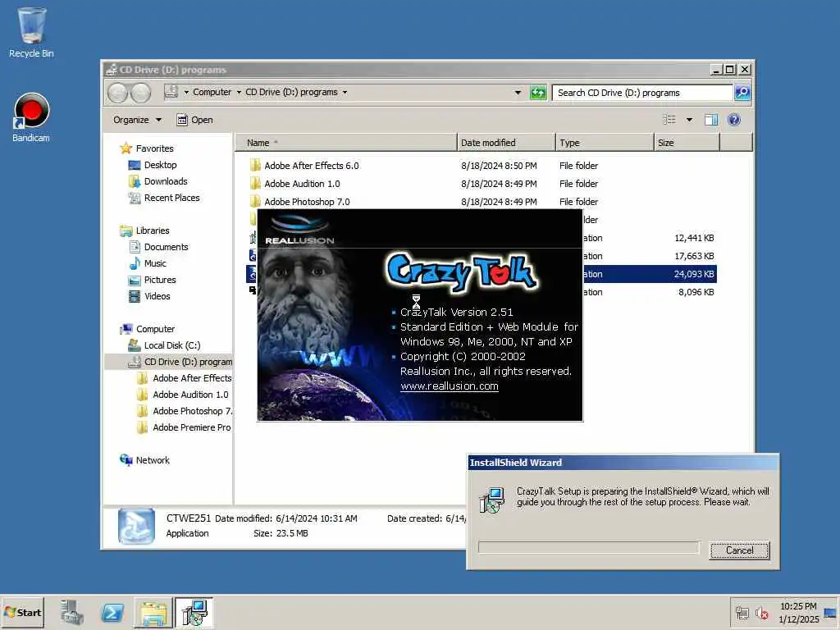Expand the arrow after CD Drive breadcrumb
840x630 pixels.
pos(345,93)
